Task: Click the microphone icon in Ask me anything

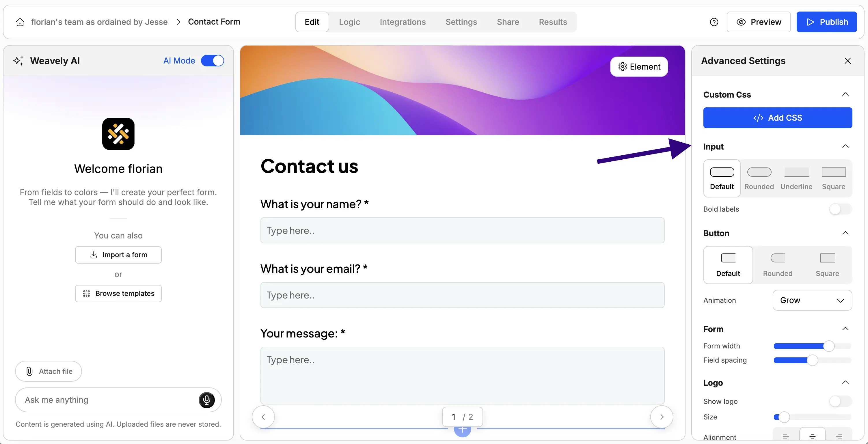Action: 206,400
